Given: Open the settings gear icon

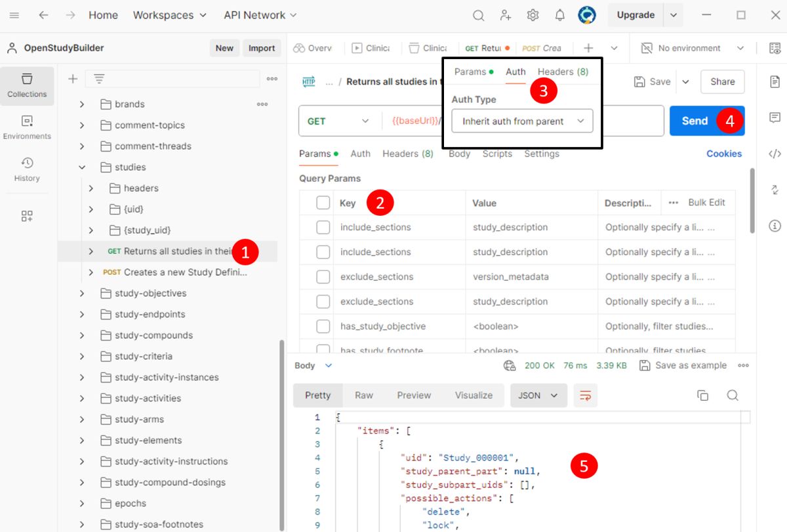Looking at the screenshot, I should point(533,15).
